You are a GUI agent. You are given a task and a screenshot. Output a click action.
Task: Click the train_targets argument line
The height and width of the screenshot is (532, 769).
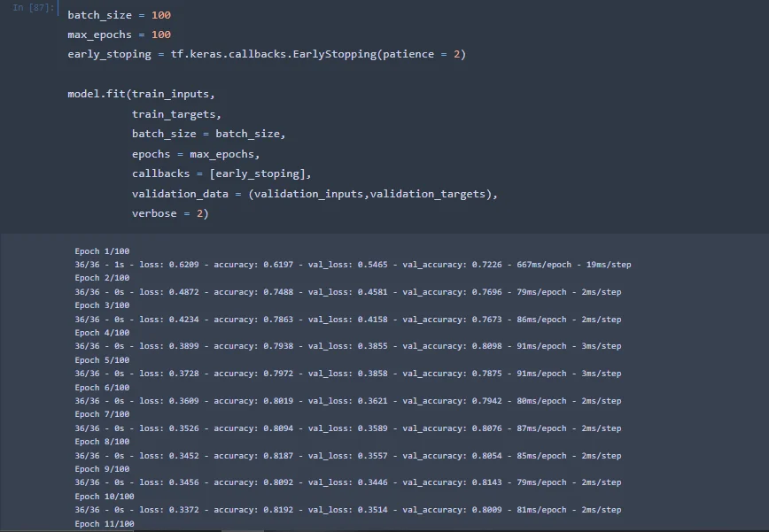(x=176, y=114)
